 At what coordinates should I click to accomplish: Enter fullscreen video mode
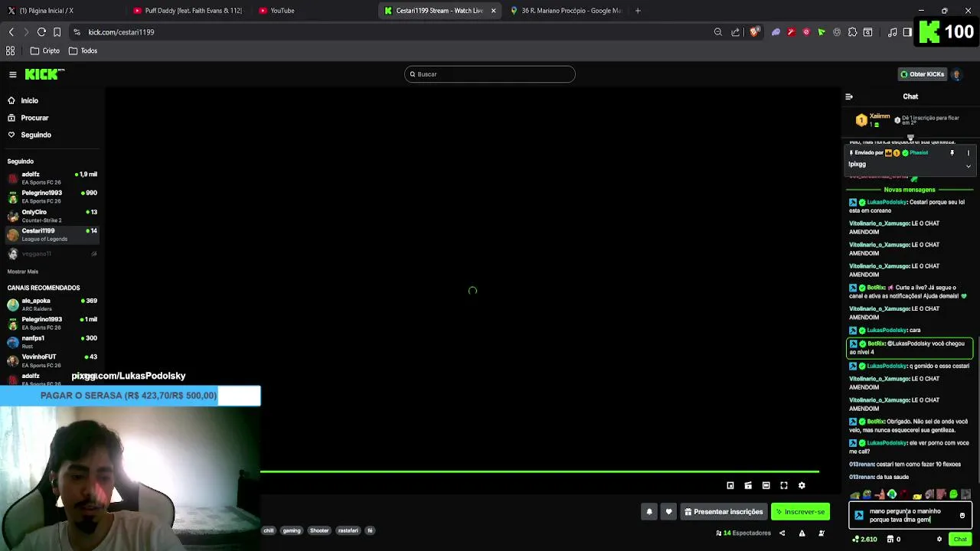tap(784, 485)
